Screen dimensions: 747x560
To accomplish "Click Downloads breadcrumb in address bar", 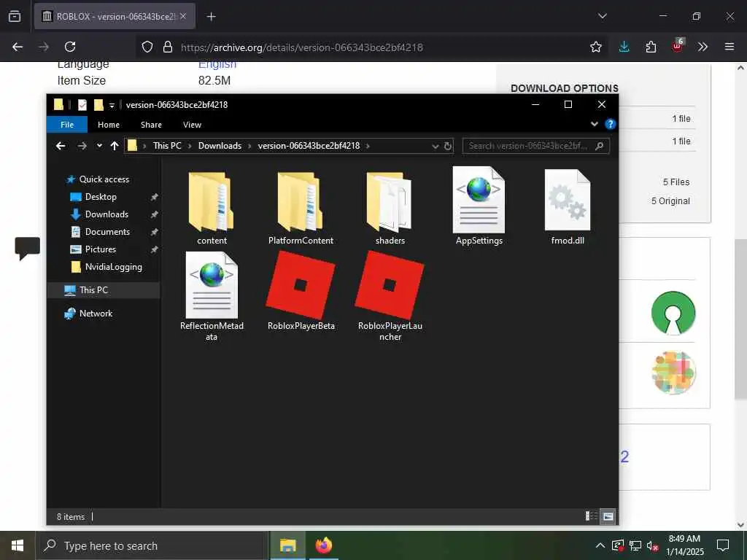I will click(220, 146).
